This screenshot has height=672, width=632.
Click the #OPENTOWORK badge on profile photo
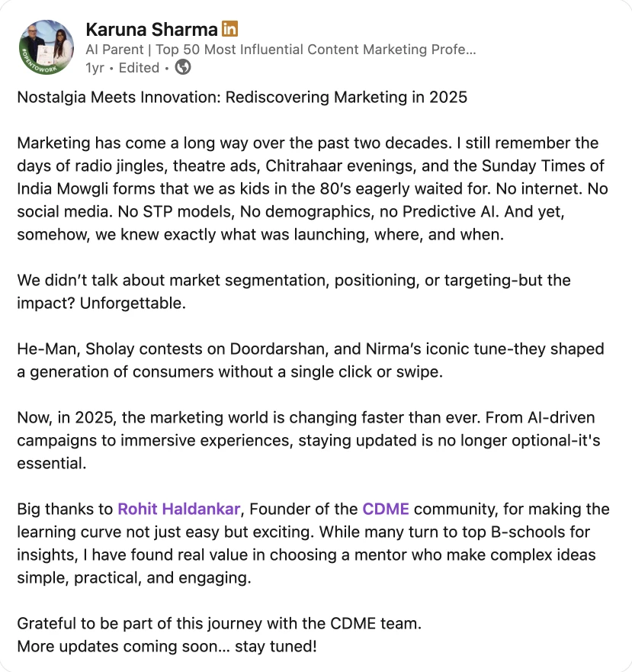pos(37,64)
